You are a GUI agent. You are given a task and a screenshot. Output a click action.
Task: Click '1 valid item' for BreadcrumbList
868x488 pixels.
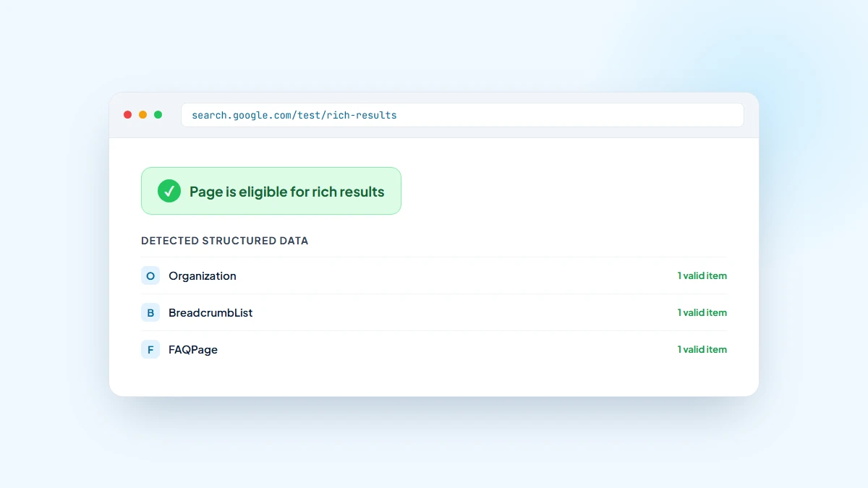click(x=702, y=312)
